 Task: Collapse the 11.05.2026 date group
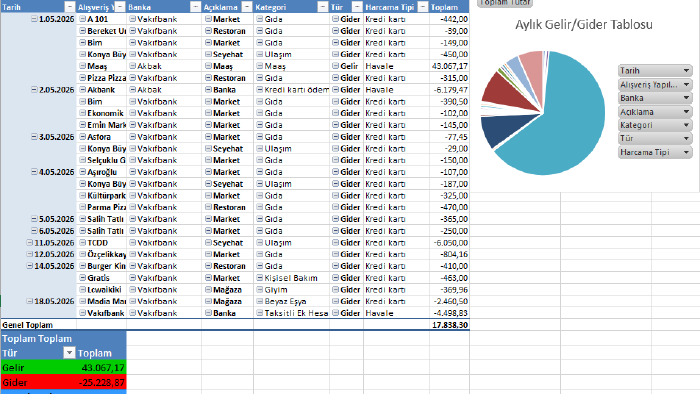click(x=29, y=243)
